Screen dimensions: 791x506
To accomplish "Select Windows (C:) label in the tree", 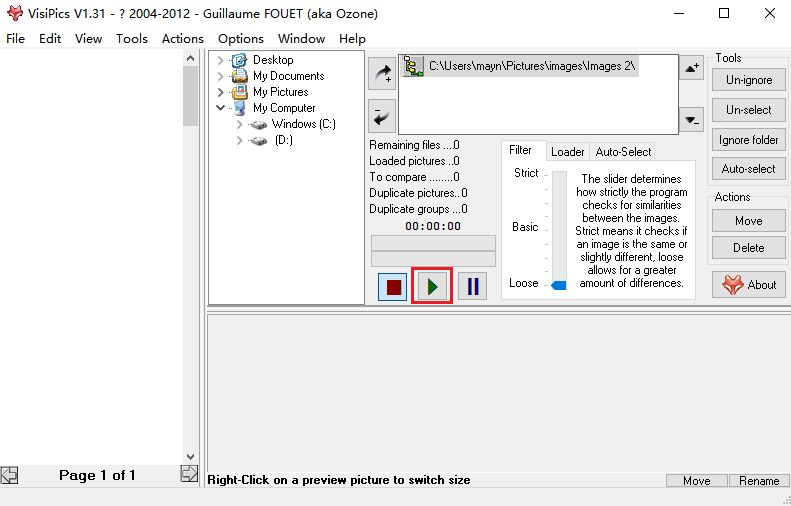I will (303, 124).
